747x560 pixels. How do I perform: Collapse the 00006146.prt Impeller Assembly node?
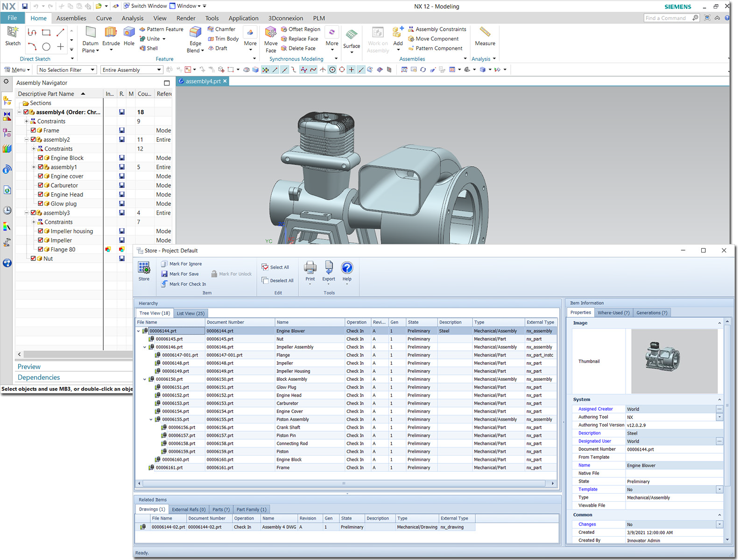point(144,347)
